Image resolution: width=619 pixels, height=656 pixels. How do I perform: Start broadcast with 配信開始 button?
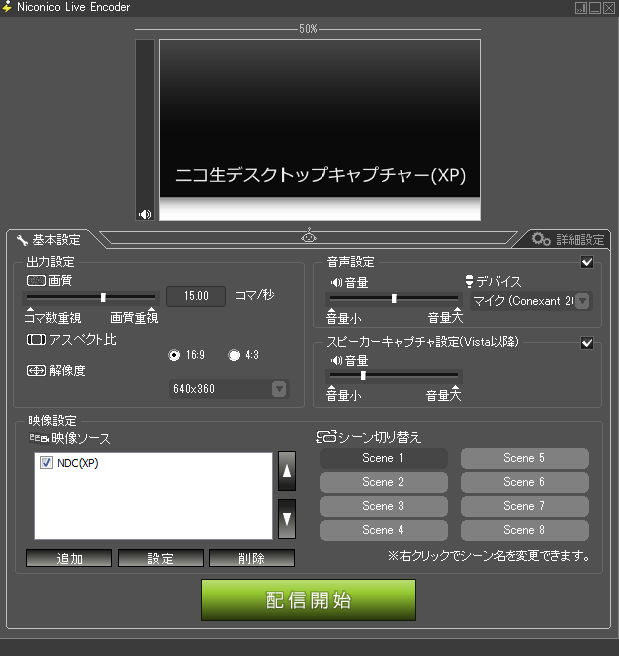click(308, 600)
